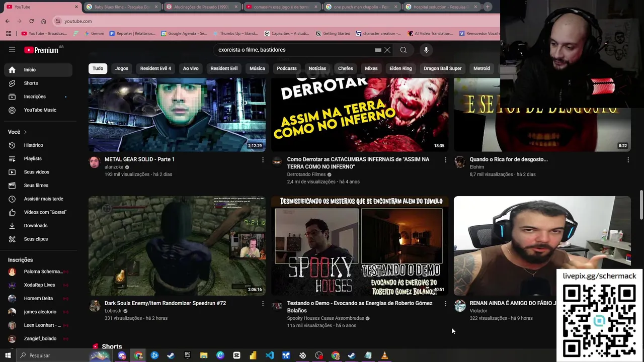Select the Música filter chip
This screenshot has width=644, height=362.
257,68
